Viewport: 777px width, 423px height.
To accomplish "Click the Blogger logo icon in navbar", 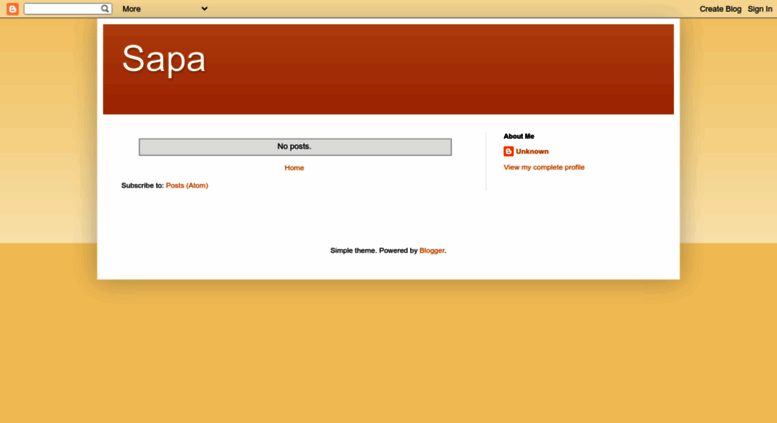I will click(x=12, y=9).
